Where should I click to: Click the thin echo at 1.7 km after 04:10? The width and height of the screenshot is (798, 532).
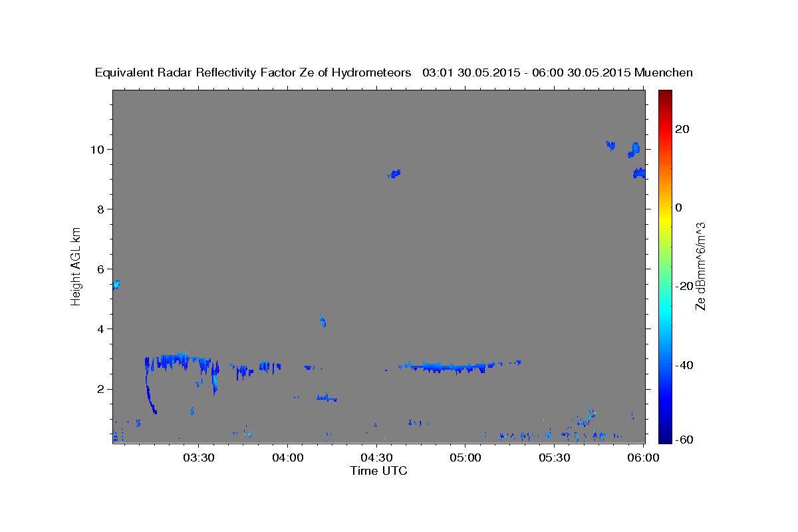(x=327, y=398)
